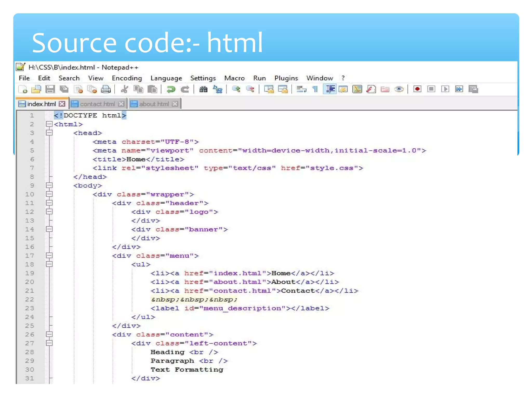Start macro recording with red dot icon
This screenshot has height=399, width=532.
417,89
